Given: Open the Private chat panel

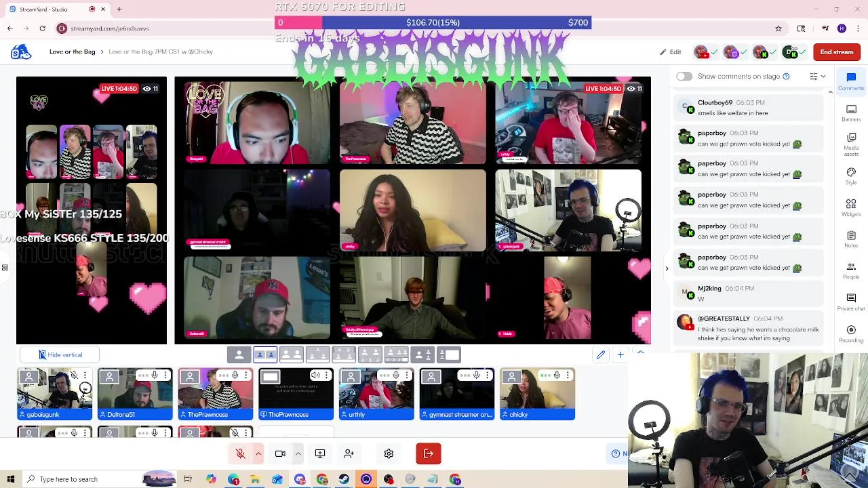Looking at the screenshot, I should [851, 302].
